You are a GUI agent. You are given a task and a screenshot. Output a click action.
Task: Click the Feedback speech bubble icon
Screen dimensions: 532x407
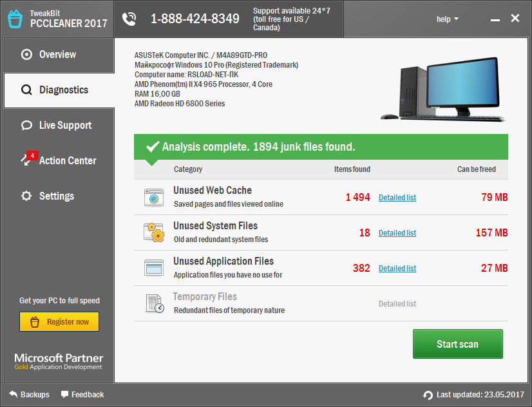[x=64, y=394]
